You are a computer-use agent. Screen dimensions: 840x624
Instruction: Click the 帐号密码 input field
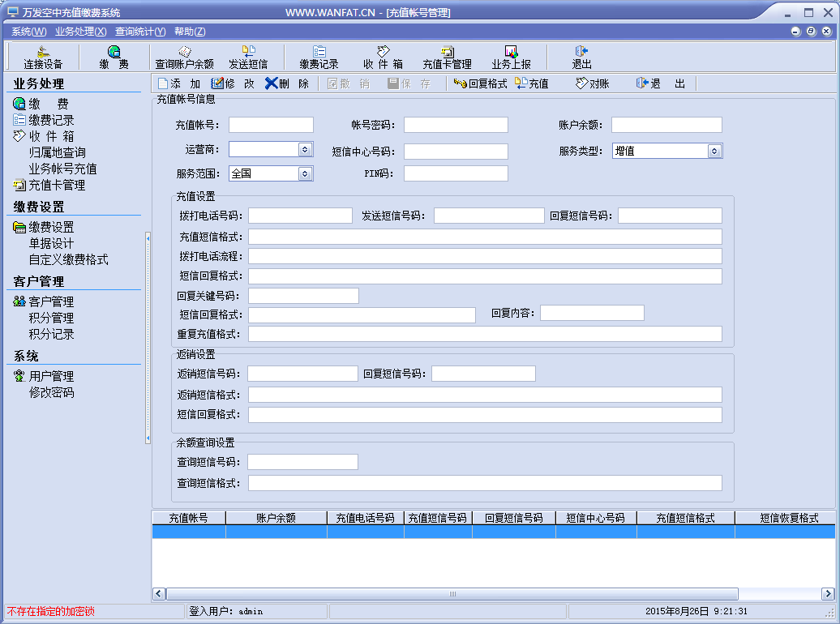[456, 125]
